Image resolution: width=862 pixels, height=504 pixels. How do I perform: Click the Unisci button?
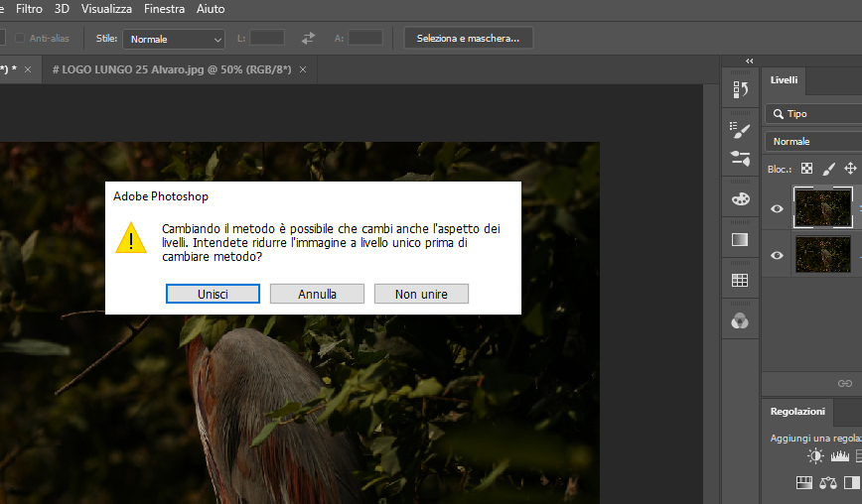pos(213,294)
